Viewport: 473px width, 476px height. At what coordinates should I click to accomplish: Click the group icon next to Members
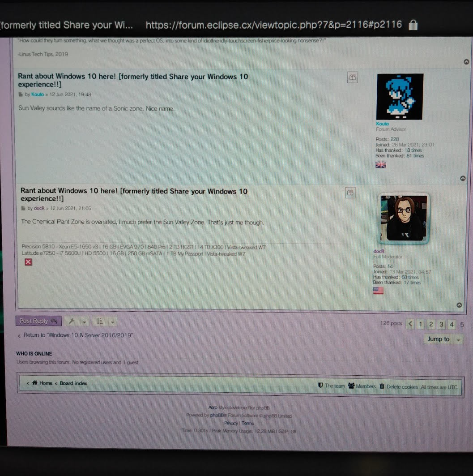351,386
